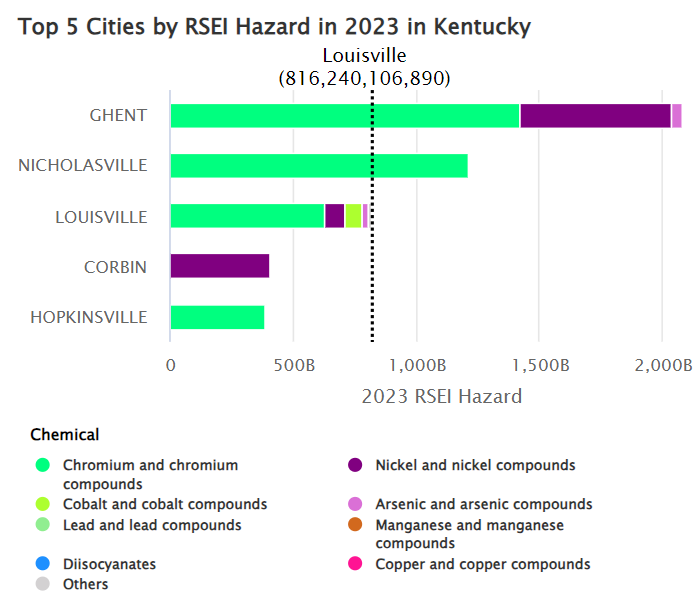Click Louisville's purple nickel bar segment

(x=334, y=216)
